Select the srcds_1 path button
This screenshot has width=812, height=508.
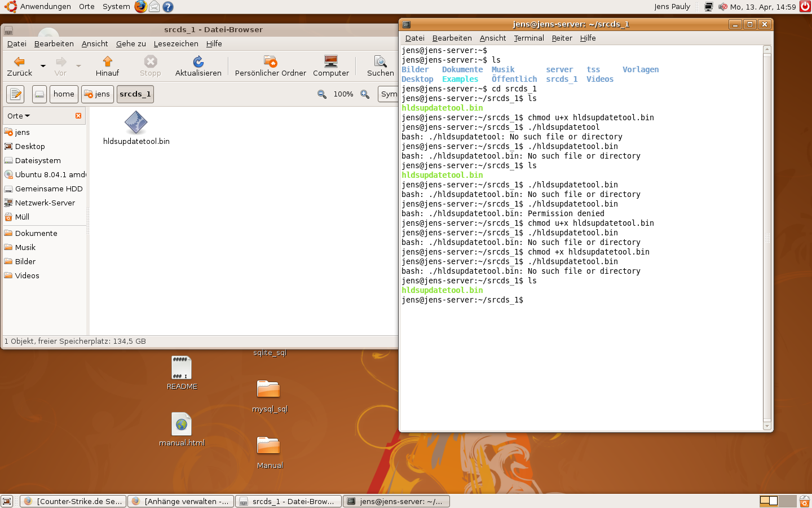[135, 94]
